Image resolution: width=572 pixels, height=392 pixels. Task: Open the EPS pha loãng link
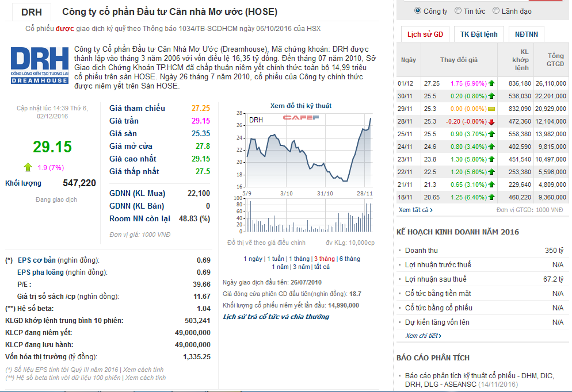(40, 272)
